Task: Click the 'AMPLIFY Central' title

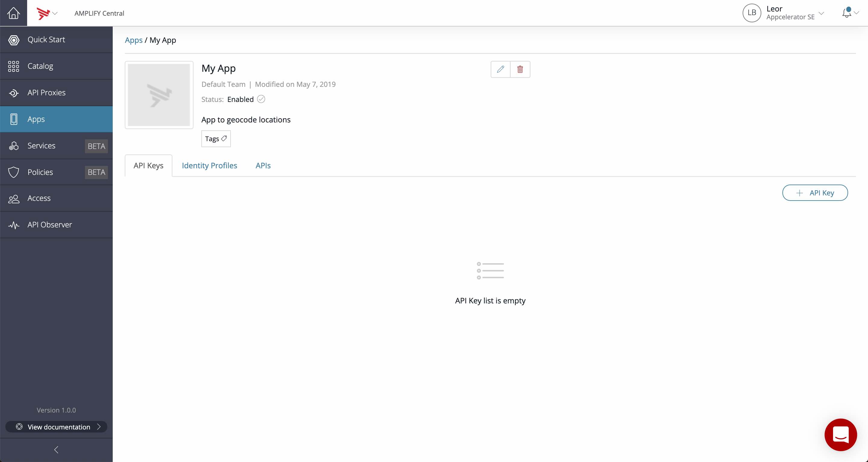Action: [x=99, y=14]
